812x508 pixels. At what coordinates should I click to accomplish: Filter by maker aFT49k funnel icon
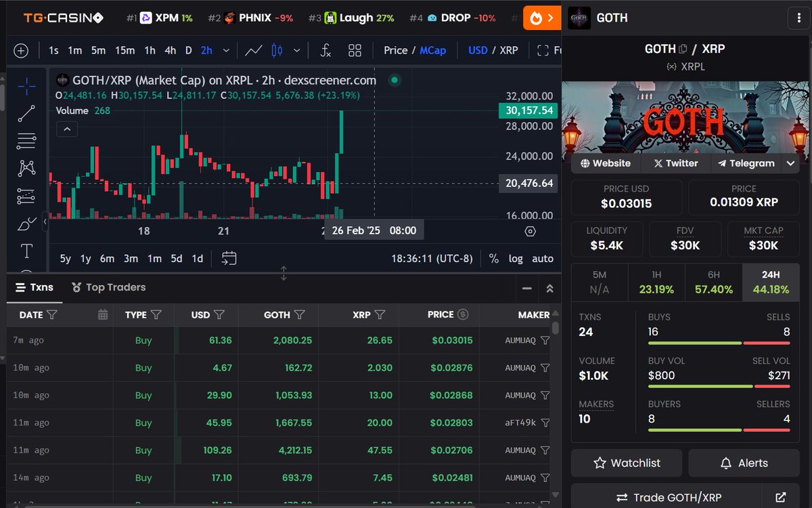(x=545, y=423)
